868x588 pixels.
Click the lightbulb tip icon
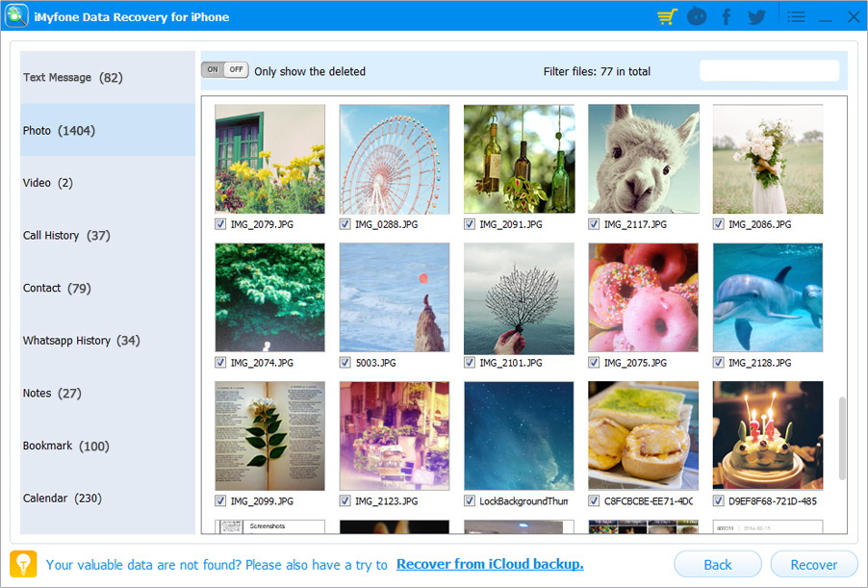23,564
